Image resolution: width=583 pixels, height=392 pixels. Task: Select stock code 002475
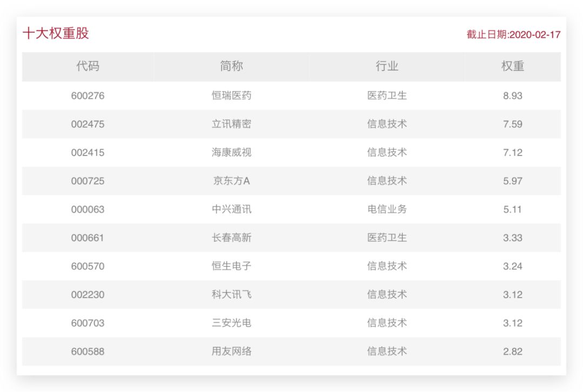(x=88, y=124)
